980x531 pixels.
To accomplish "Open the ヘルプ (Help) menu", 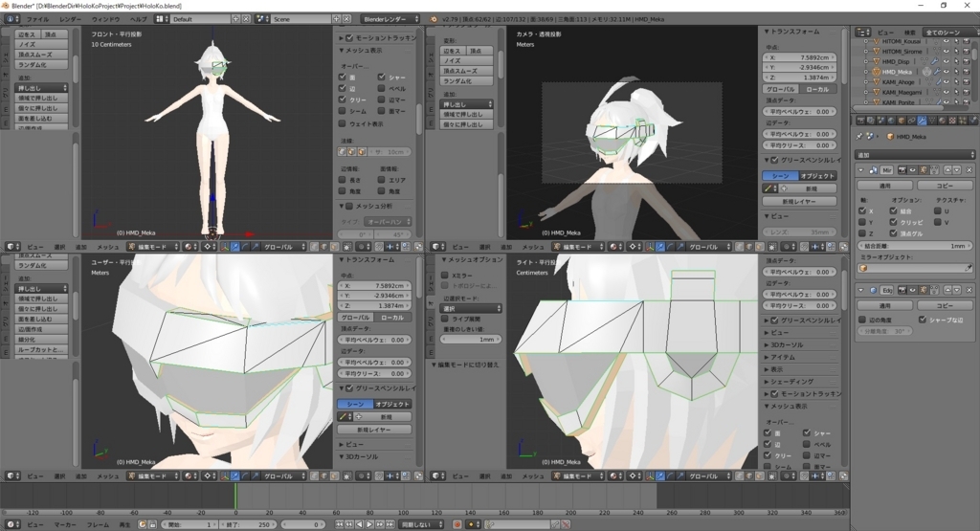I will pyautogui.click(x=138, y=19).
